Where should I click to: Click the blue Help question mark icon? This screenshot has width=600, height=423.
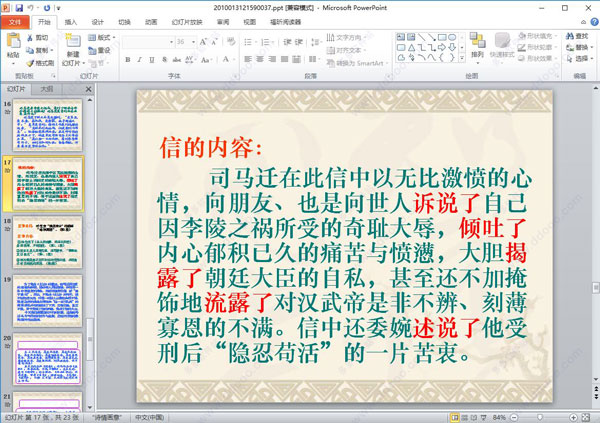click(595, 22)
